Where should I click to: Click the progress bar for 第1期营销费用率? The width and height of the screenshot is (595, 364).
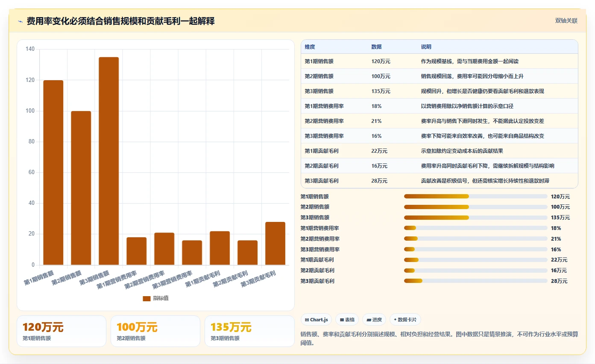(476, 228)
